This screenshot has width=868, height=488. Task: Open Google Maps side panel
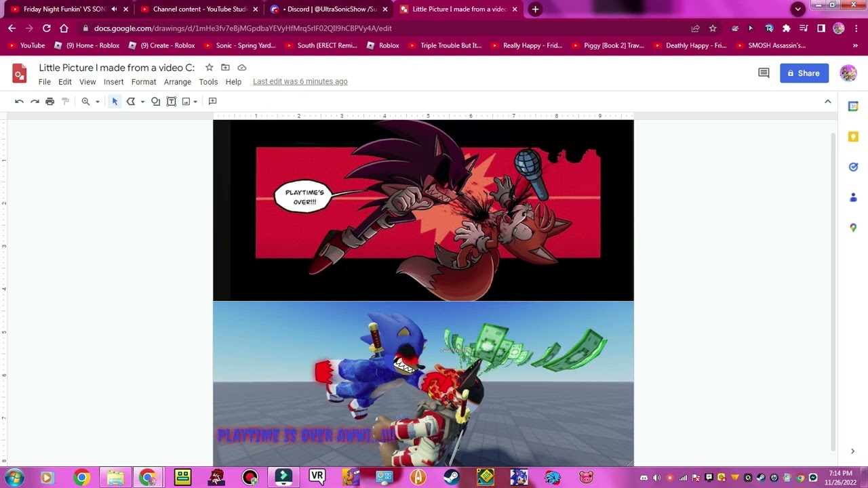tap(853, 228)
